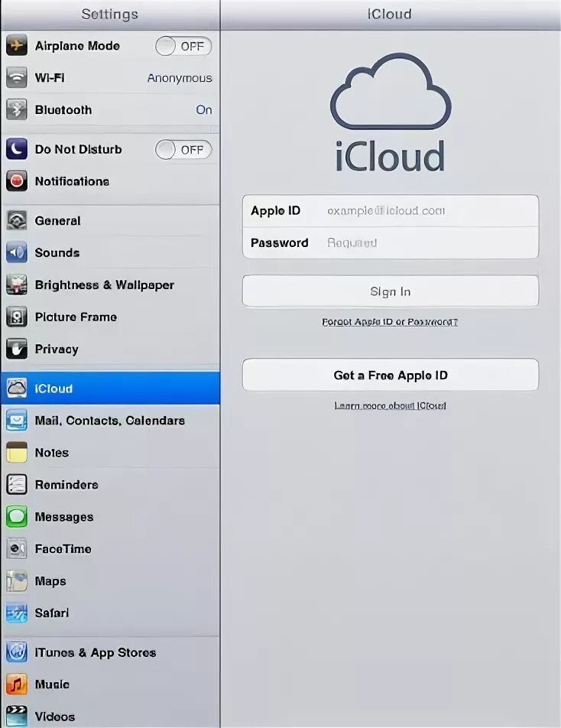Screen dimensions: 561x728
Task: Click Bluetooth On status text
Action: 204,109
